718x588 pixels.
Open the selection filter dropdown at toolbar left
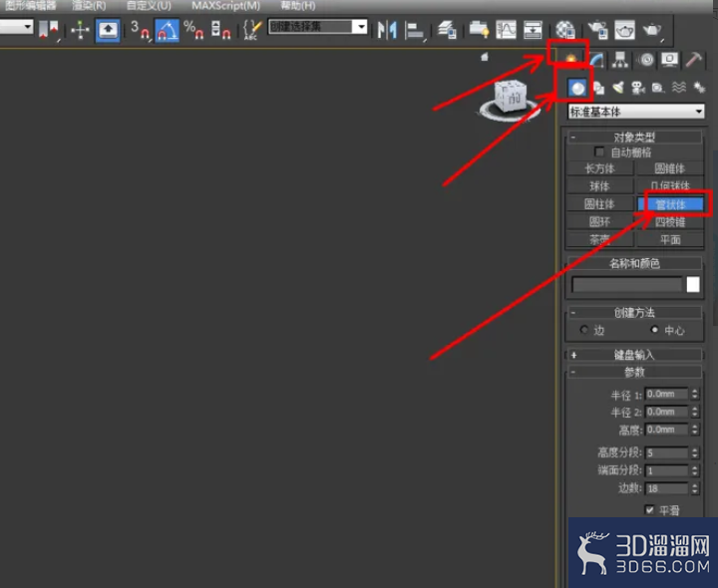coord(17,26)
